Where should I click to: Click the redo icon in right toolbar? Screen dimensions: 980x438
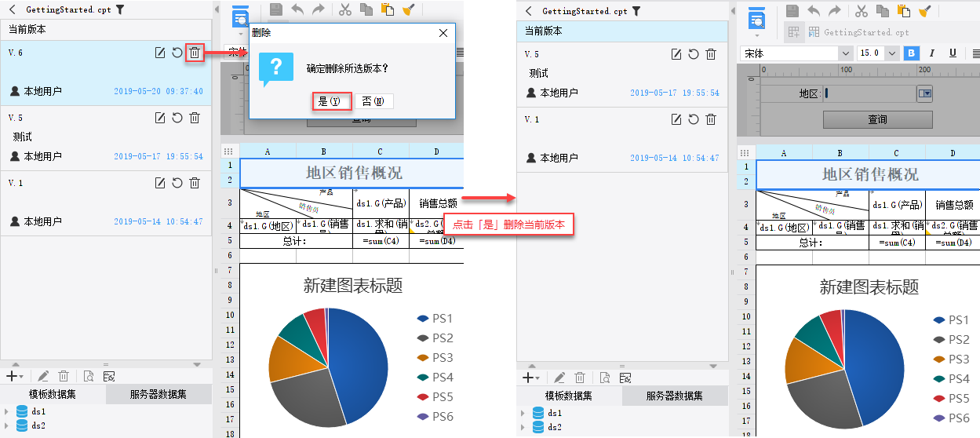834,11
